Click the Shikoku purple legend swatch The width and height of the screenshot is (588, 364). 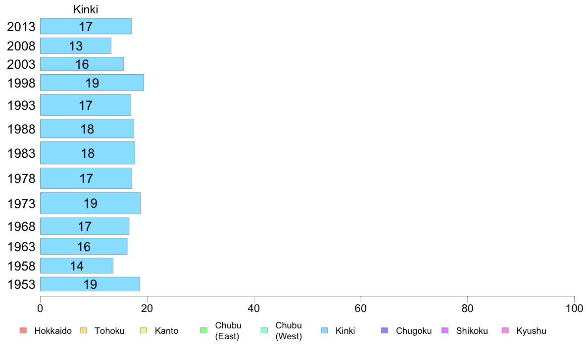click(x=445, y=331)
